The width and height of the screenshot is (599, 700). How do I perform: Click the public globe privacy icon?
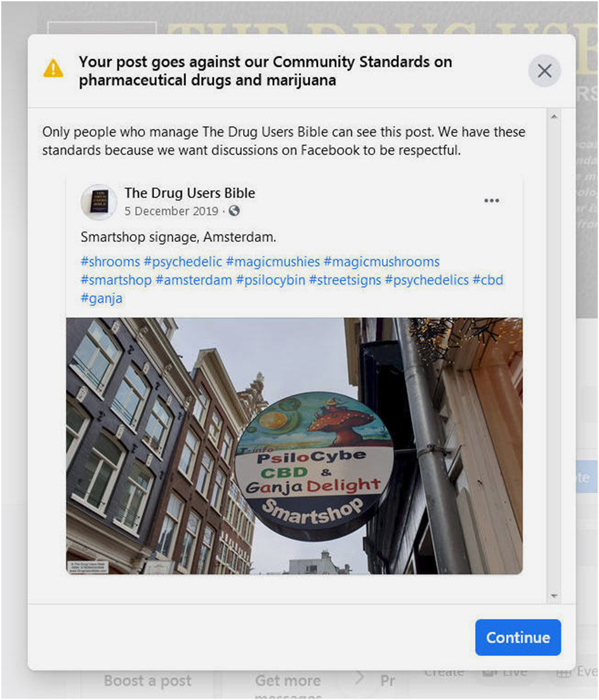coord(234,211)
